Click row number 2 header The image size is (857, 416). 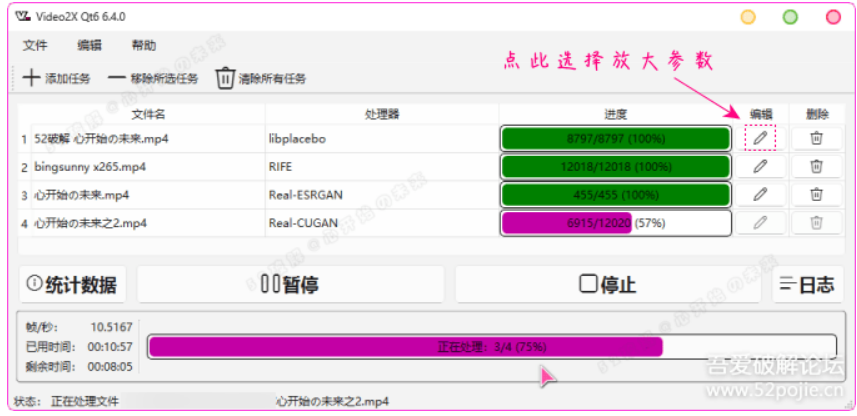pos(24,167)
